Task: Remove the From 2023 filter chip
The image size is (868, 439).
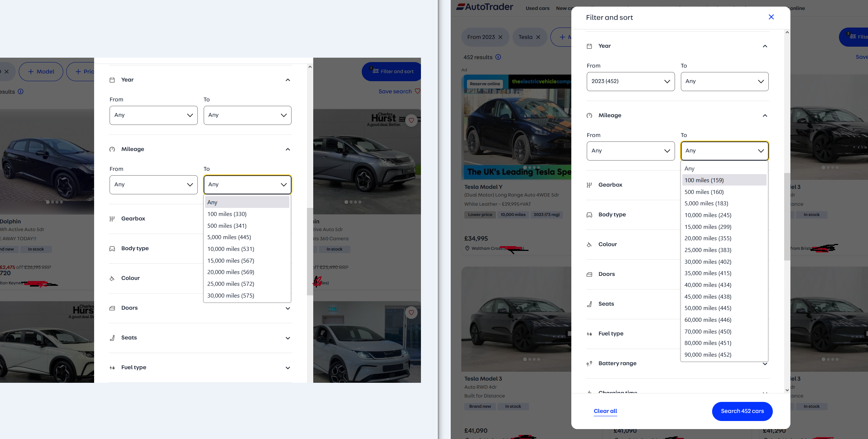Action: tap(500, 37)
